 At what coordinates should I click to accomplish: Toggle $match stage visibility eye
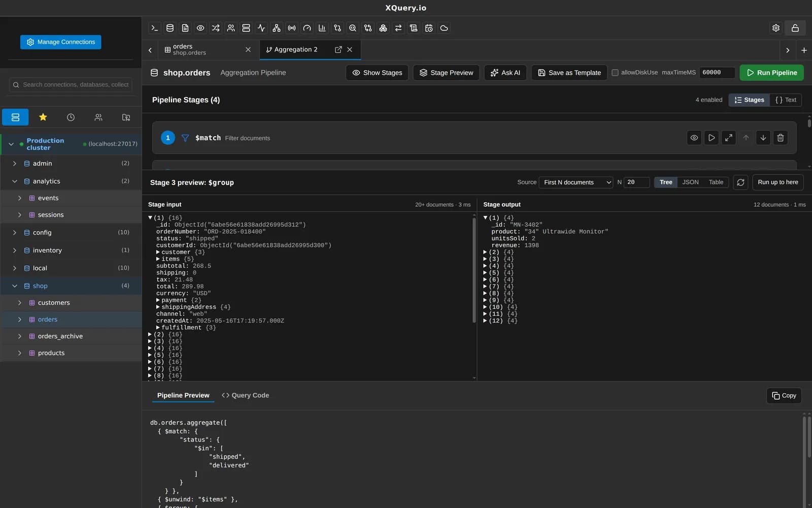tap(694, 138)
